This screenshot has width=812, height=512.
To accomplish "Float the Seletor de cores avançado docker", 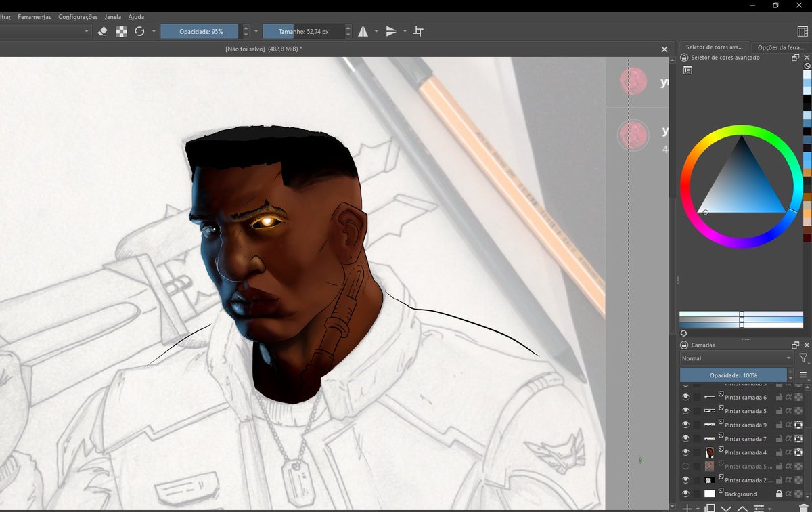I will point(796,58).
